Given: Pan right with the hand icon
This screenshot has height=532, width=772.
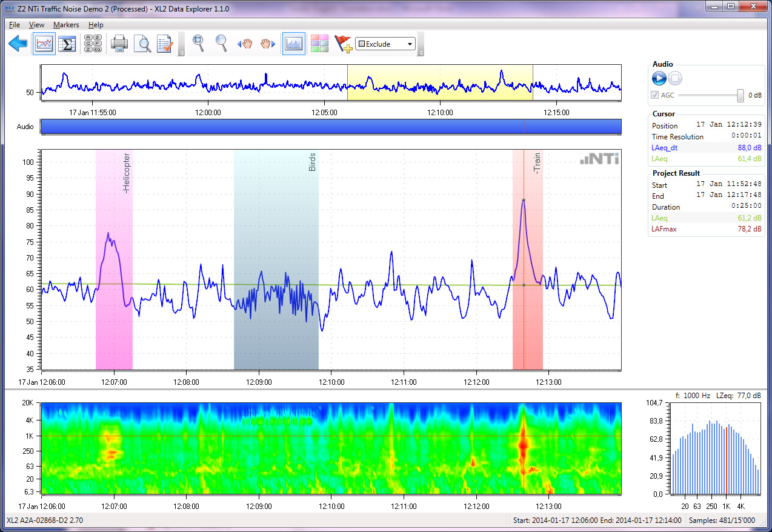Looking at the screenshot, I should (268, 44).
